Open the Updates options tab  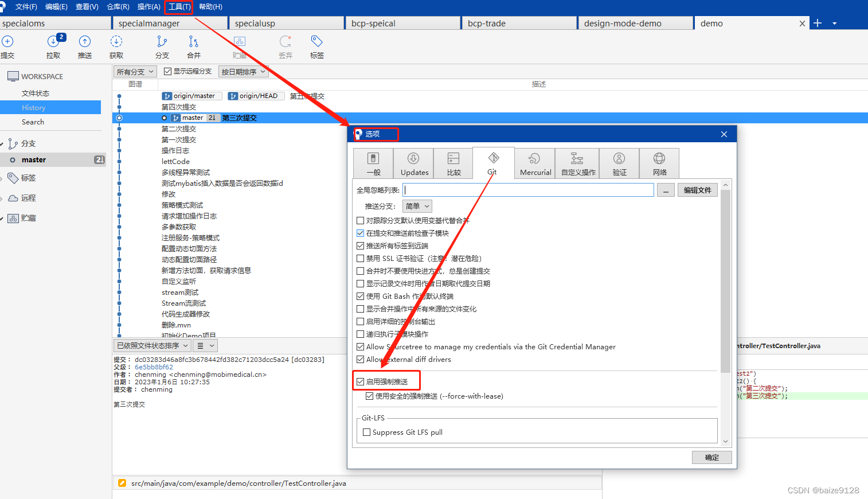(413, 163)
